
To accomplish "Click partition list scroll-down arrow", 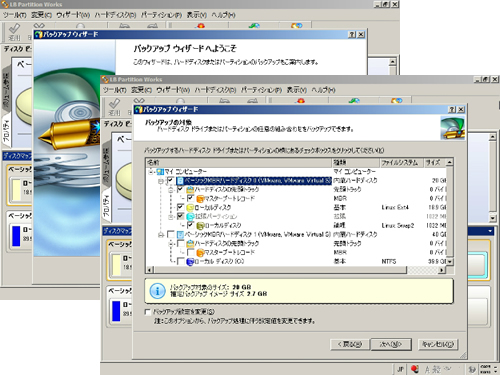I will 450,262.
